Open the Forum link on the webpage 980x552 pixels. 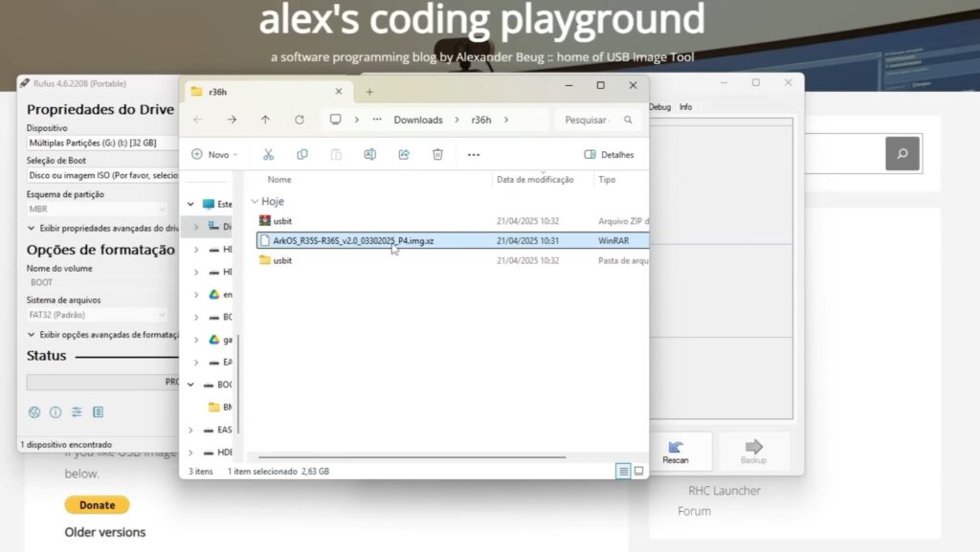coord(695,512)
